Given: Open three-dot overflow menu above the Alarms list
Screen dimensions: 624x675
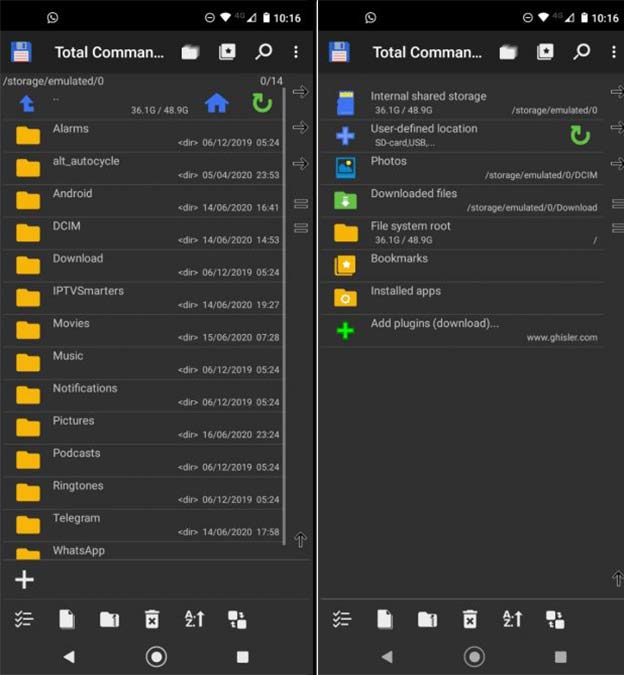Looking at the screenshot, I should (x=295, y=52).
